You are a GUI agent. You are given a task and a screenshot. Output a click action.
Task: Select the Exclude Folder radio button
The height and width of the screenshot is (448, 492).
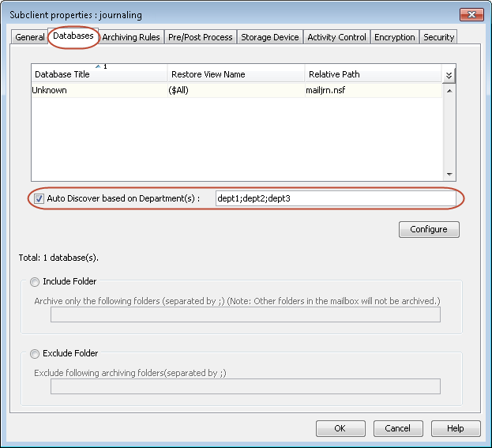tap(35, 353)
